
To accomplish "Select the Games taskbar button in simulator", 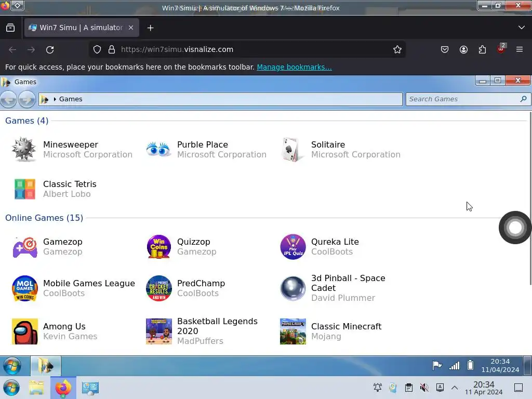I will pos(46,366).
